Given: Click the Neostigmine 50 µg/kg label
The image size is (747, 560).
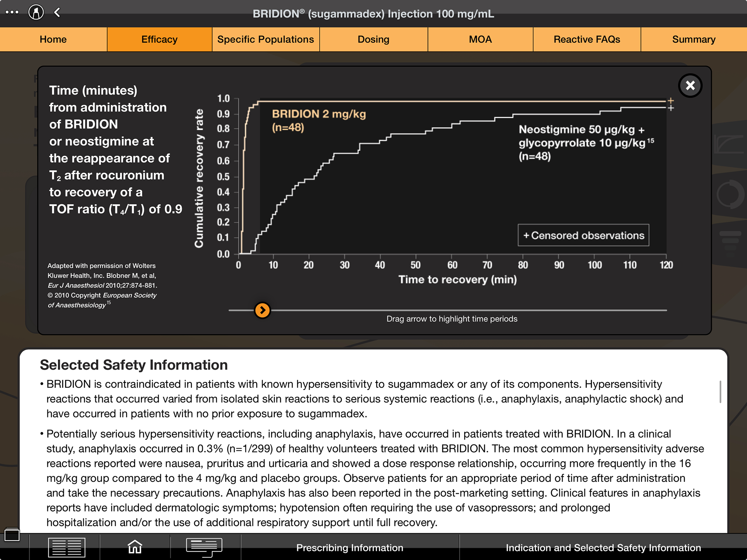Looking at the screenshot, I should [x=586, y=143].
